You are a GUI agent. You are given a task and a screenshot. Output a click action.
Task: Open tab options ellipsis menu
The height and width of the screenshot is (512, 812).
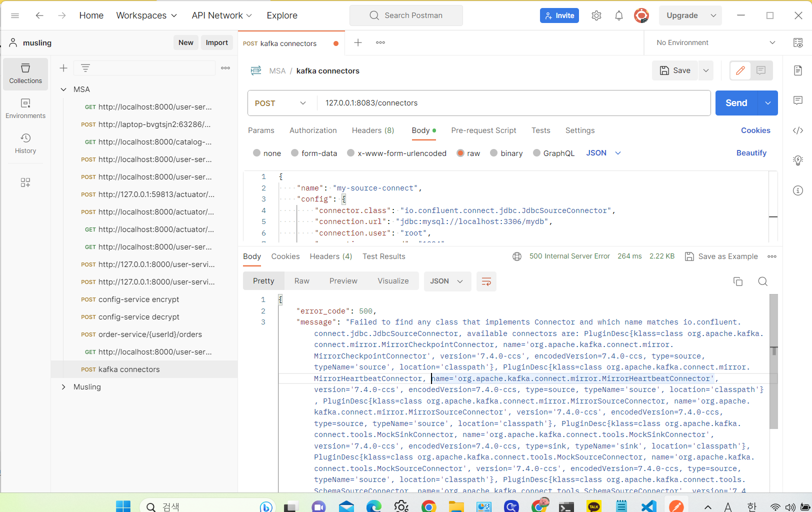380,42
